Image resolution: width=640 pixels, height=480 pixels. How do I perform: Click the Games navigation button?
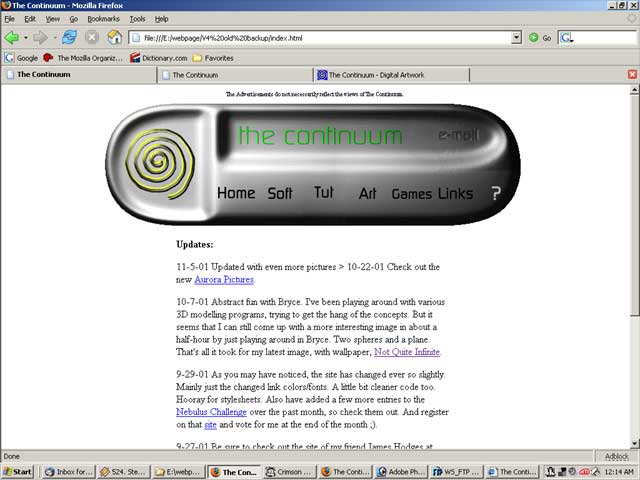[x=411, y=193]
